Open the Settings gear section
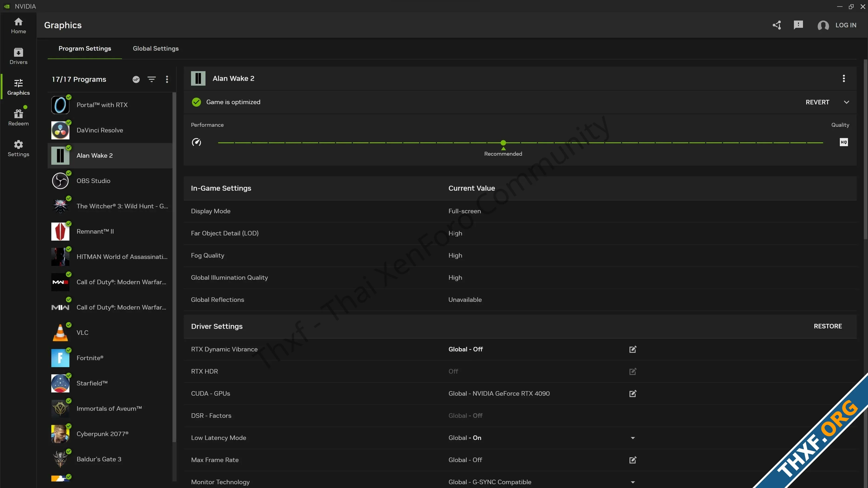Image resolution: width=868 pixels, height=488 pixels. click(x=18, y=148)
